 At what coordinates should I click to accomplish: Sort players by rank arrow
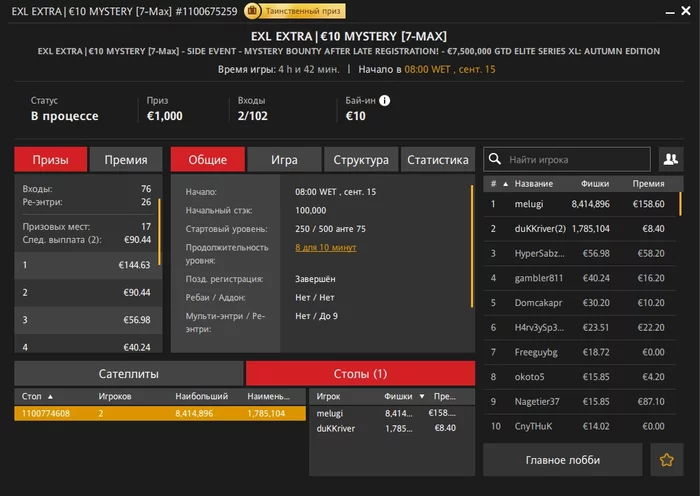(505, 184)
